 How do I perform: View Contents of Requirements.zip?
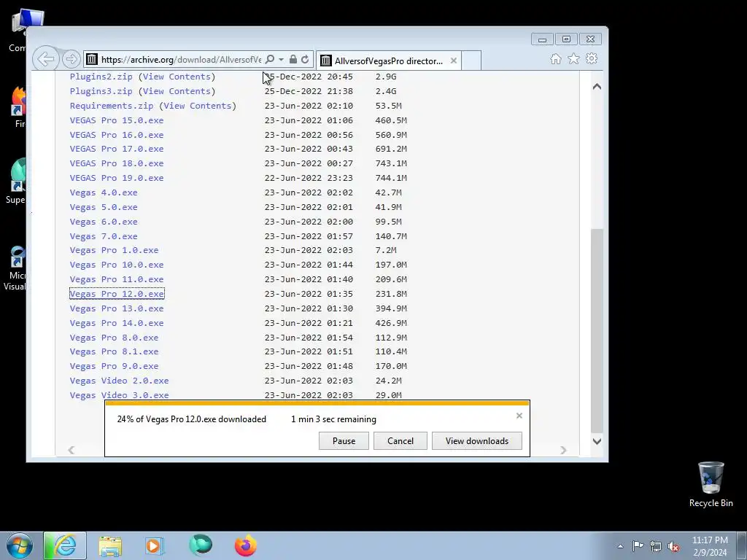coord(198,106)
